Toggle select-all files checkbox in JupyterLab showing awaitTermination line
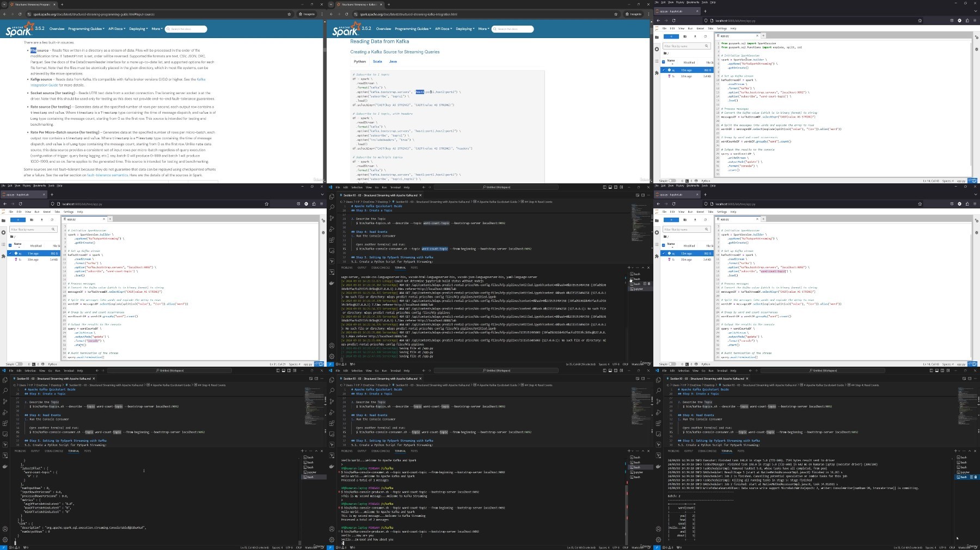Image resolution: width=980 pixels, height=550 pixels. tap(10, 245)
